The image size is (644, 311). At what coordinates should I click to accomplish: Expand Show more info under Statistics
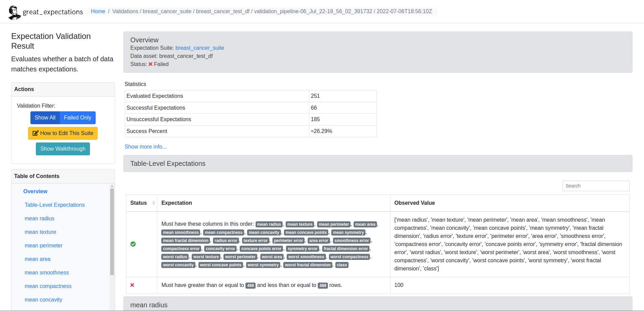click(145, 147)
